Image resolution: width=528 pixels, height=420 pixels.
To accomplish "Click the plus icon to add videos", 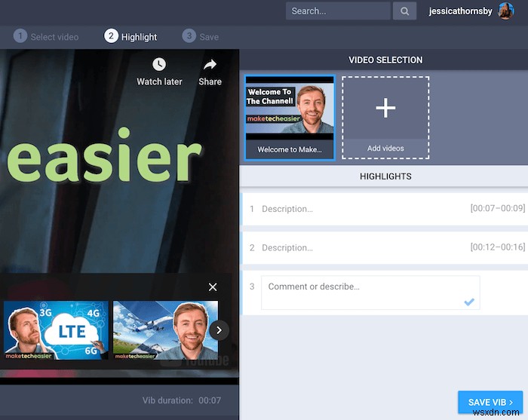I will tap(385, 109).
